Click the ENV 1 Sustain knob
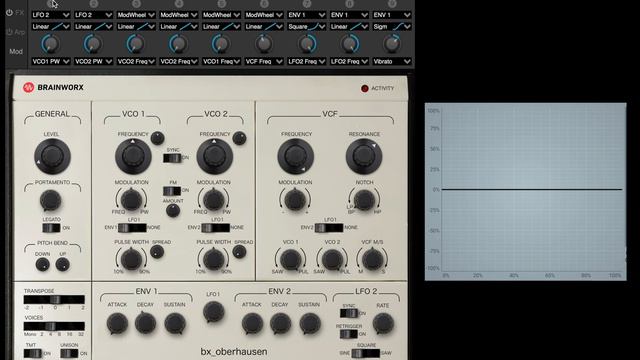 (175, 324)
